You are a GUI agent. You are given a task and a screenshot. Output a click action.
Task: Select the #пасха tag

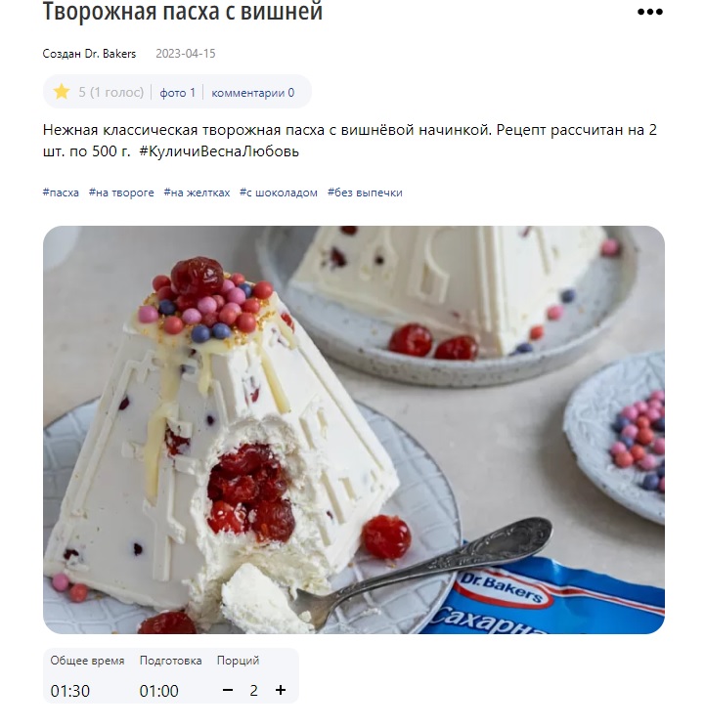pyautogui.click(x=61, y=193)
